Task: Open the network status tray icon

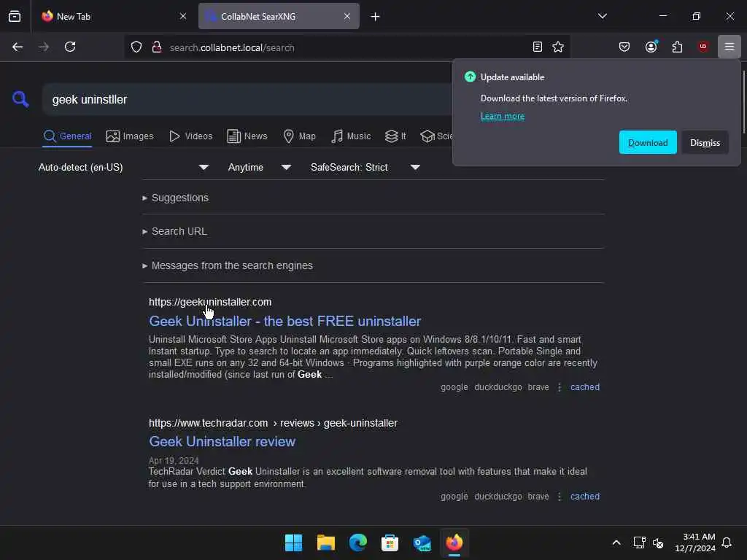Action: click(639, 542)
